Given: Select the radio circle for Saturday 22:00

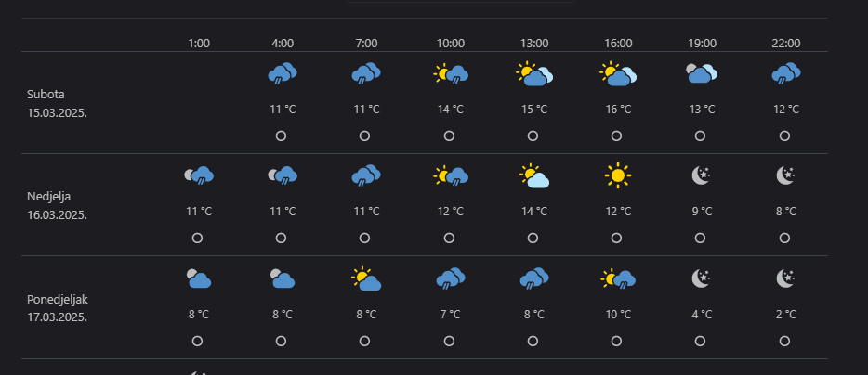Looking at the screenshot, I should coord(785,136).
